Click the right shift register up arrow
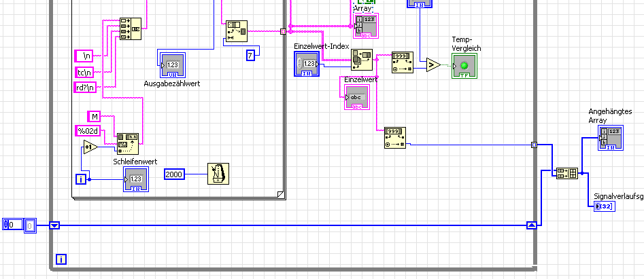This screenshot has height=279, width=644. (x=532, y=225)
